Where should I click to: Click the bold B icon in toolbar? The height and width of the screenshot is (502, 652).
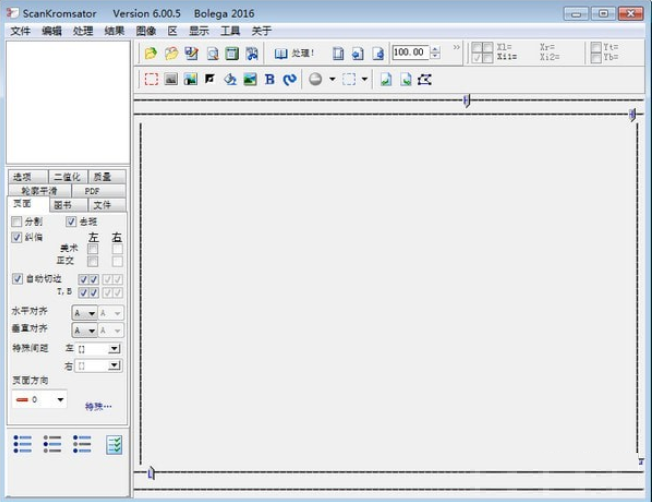[x=270, y=79]
